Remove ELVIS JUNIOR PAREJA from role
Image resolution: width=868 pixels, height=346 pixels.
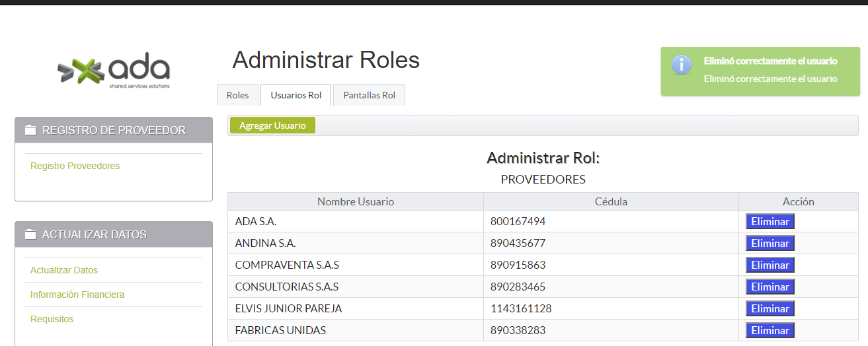pyautogui.click(x=769, y=308)
